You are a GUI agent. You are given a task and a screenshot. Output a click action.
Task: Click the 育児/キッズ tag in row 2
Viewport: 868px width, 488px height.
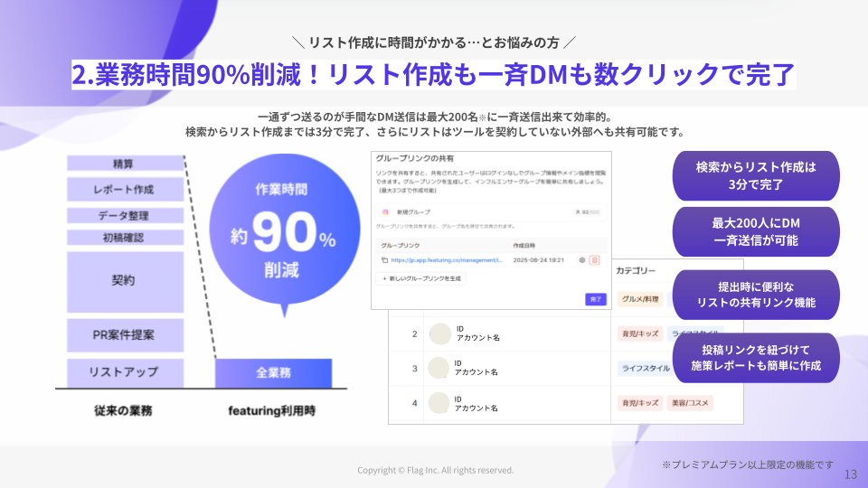[x=639, y=333]
